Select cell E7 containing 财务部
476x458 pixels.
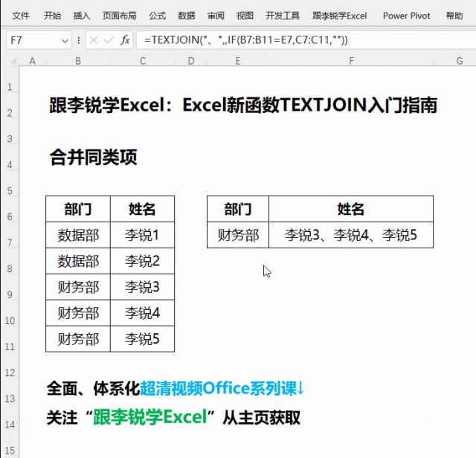[238, 235]
